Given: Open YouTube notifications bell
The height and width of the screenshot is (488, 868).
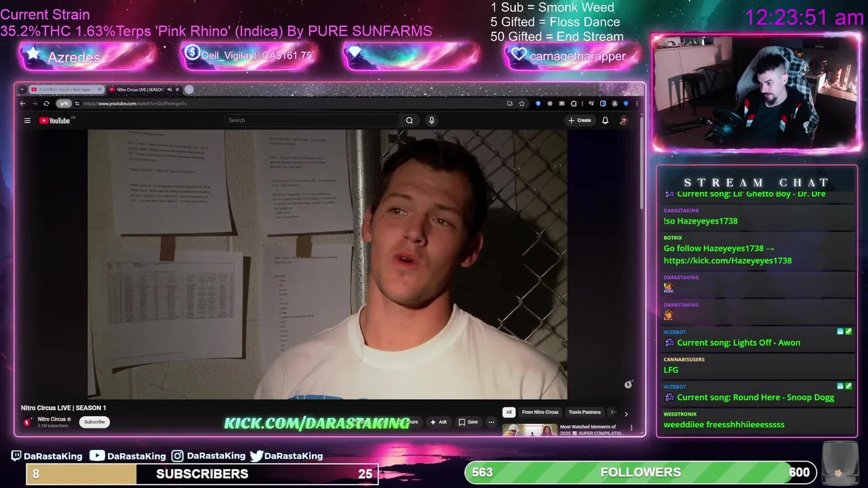Looking at the screenshot, I should tap(605, 121).
